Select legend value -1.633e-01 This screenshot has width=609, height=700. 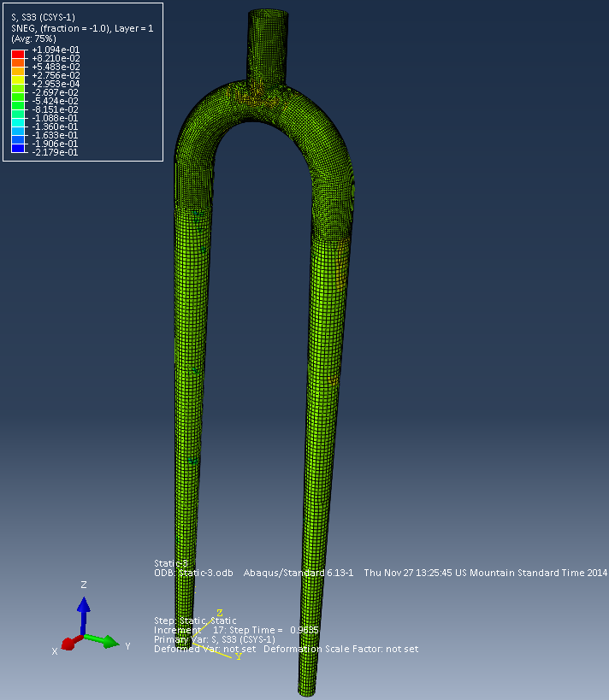(x=56, y=135)
